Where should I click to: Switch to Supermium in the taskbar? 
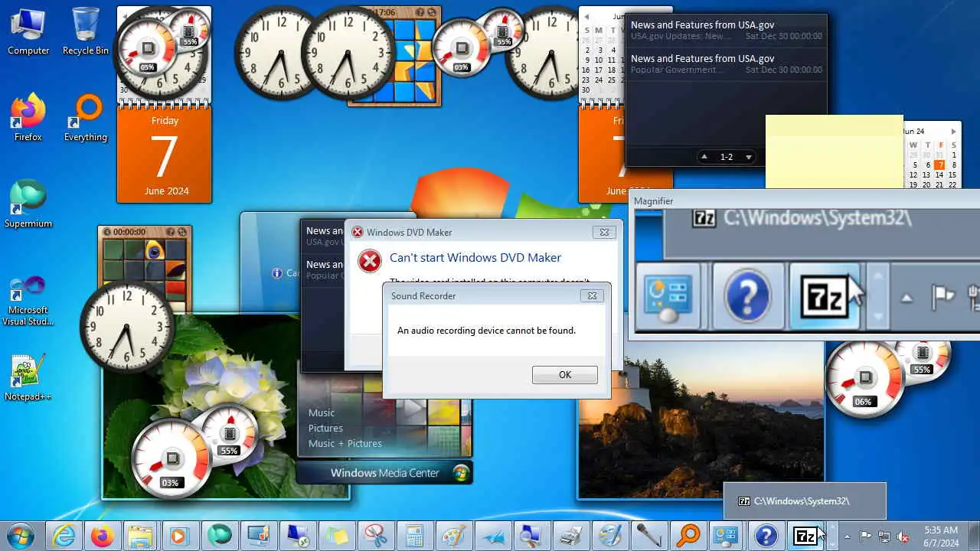[220, 536]
